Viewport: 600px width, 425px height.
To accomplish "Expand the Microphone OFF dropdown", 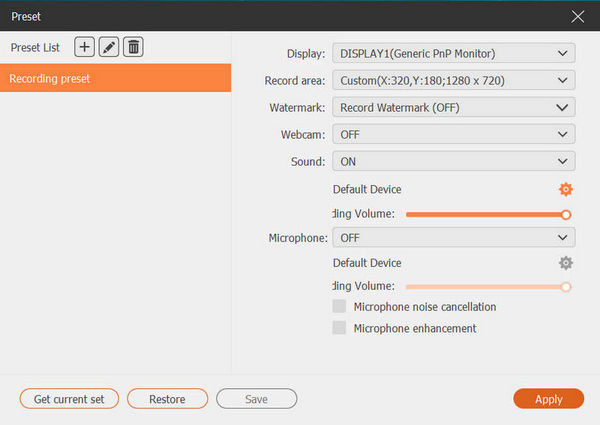I will click(x=455, y=237).
